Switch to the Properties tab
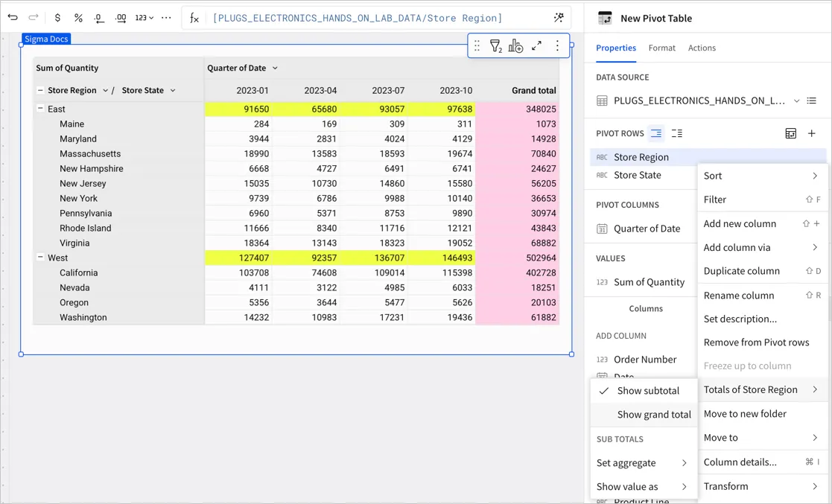Image resolution: width=832 pixels, height=504 pixels. pyautogui.click(x=615, y=48)
